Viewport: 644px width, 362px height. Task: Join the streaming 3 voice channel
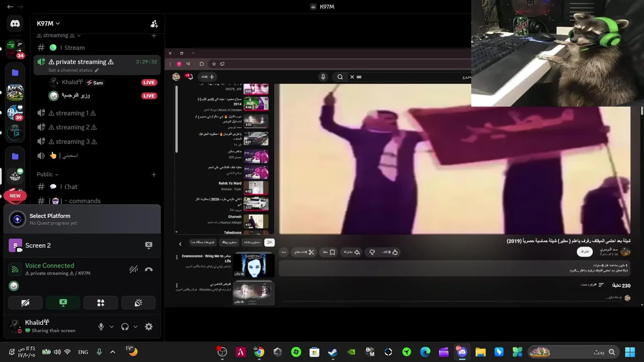point(97,141)
